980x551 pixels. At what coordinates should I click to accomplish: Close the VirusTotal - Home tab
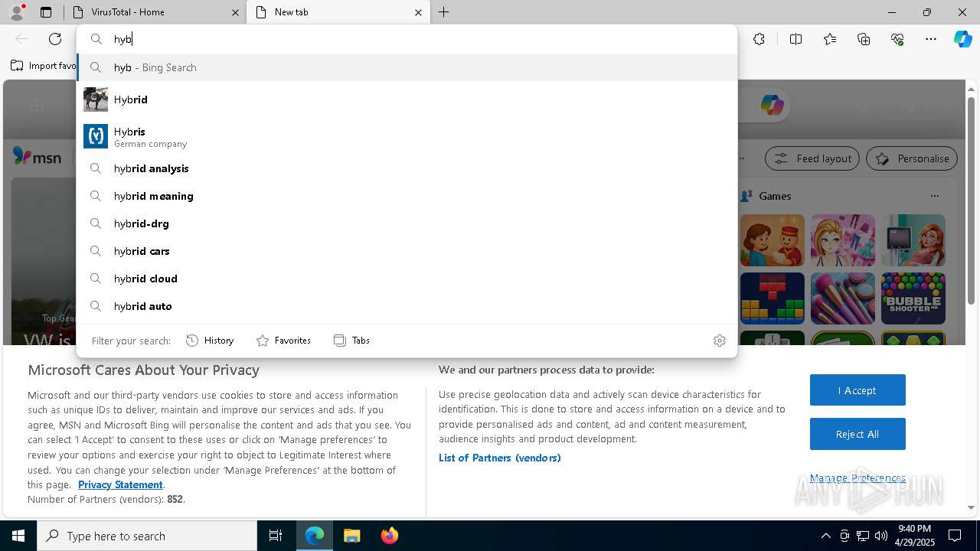click(x=235, y=12)
